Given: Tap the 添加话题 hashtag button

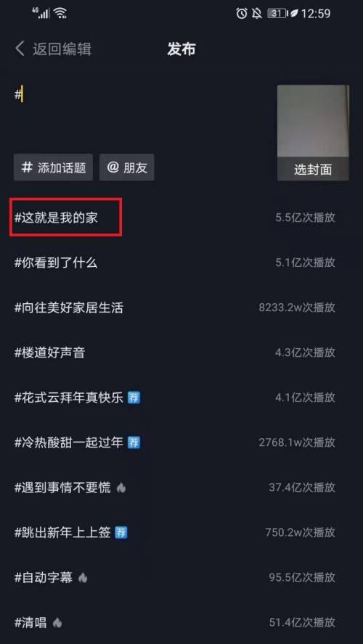Looking at the screenshot, I should (x=54, y=168).
